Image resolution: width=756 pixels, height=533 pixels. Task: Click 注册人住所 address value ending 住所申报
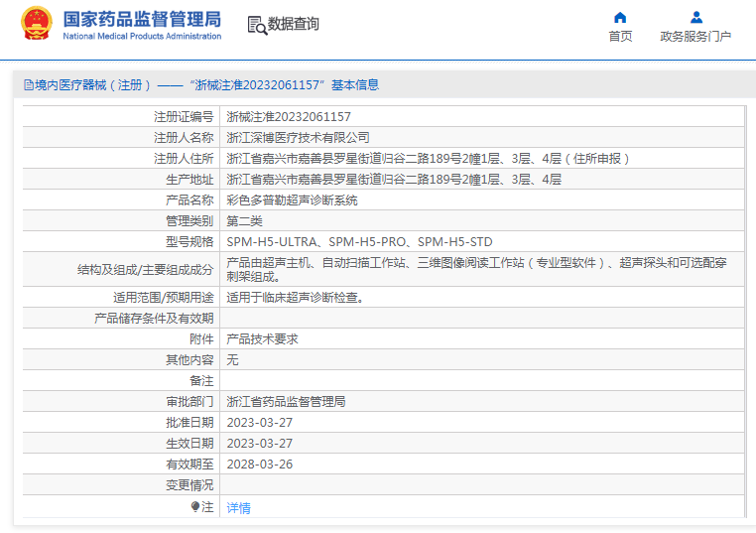click(428, 158)
